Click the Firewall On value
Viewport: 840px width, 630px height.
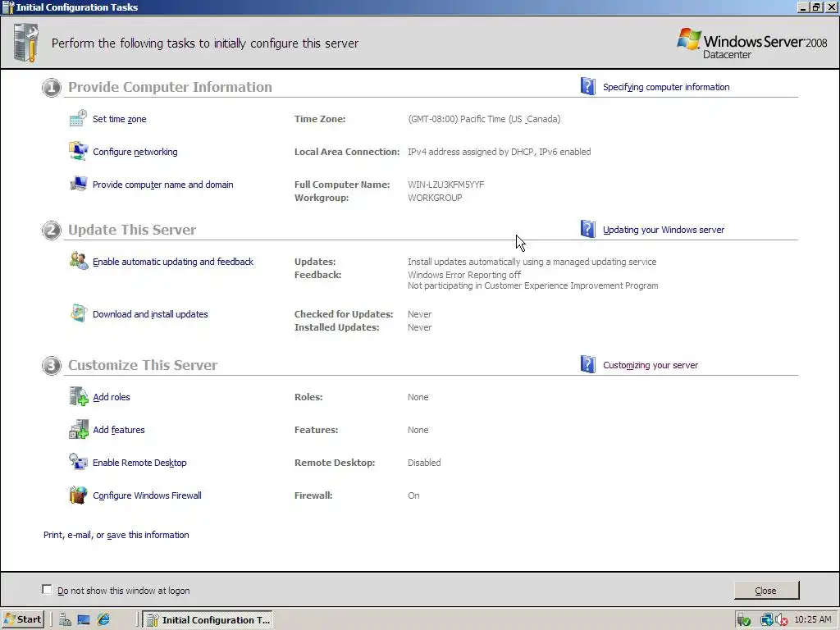coord(413,495)
